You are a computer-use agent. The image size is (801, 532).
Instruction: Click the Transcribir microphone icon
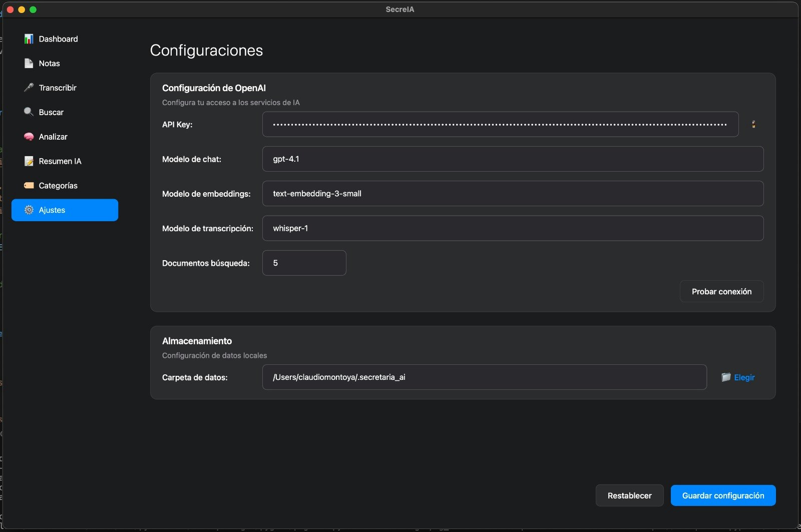pyautogui.click(x=29, y=88)
